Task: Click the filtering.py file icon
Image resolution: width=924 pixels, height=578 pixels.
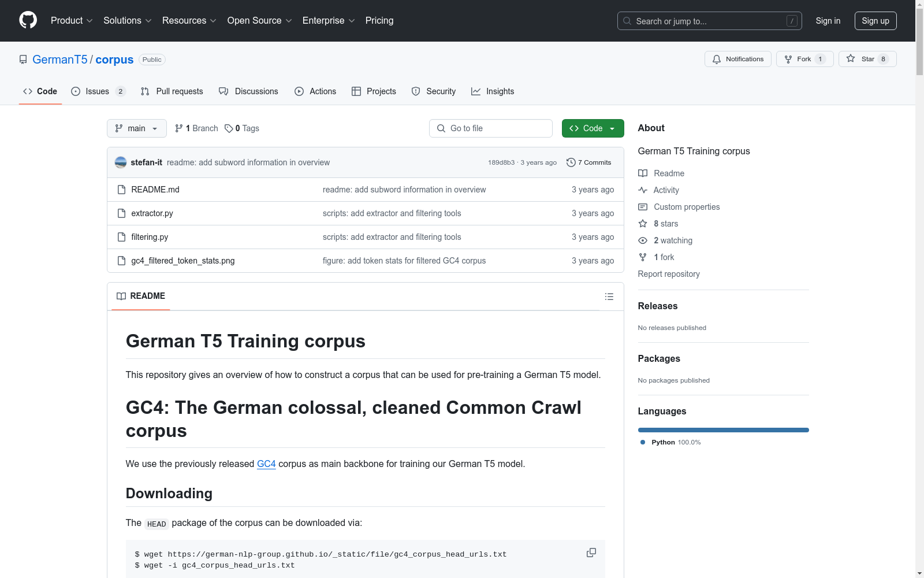Action: pyautogui.click(x=121, y=237)
